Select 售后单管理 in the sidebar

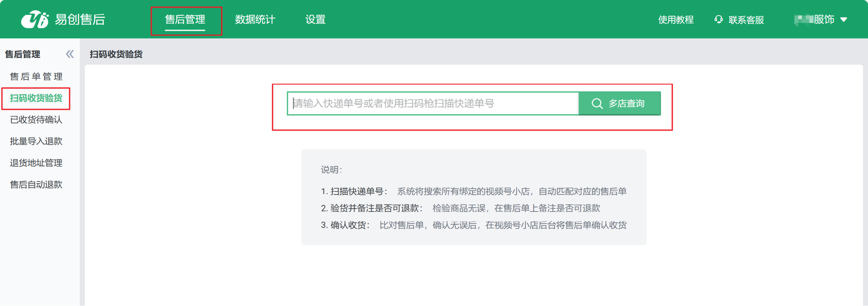click(x=36, y=77)
